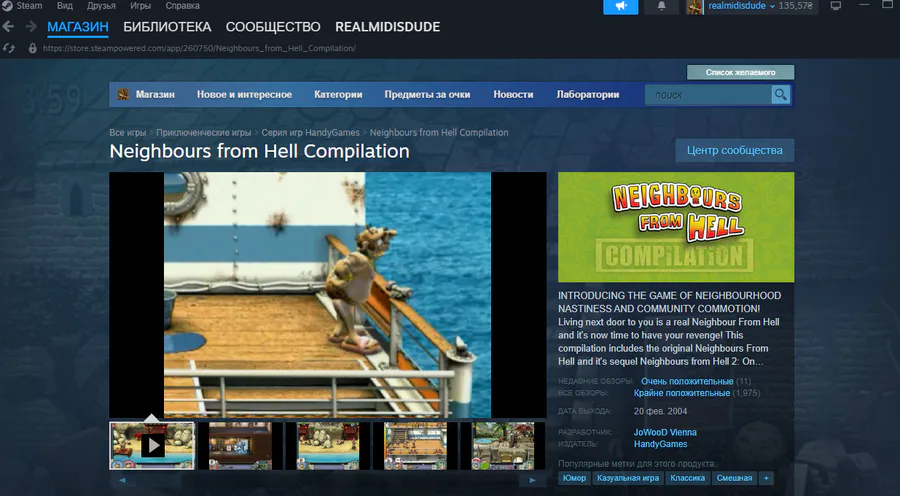Screen dimensions: 900x496
Task: Open the Справка menu
Action: [x=183, y=6]
